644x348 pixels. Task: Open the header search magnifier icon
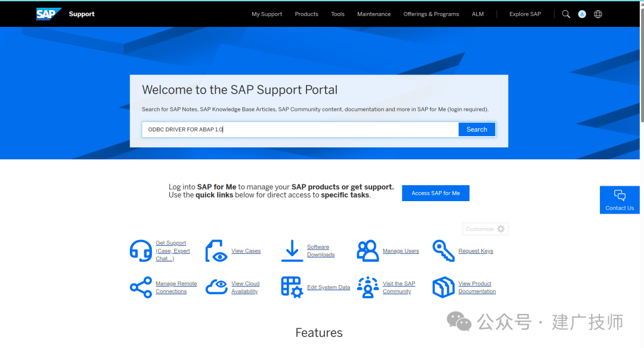566,14
